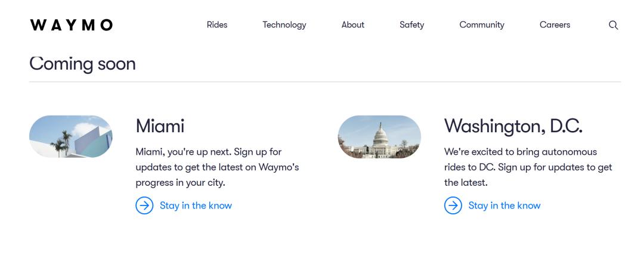Click the Washington, D.C. heading
This screenshot has width=644, height=262.
point(513,126)
